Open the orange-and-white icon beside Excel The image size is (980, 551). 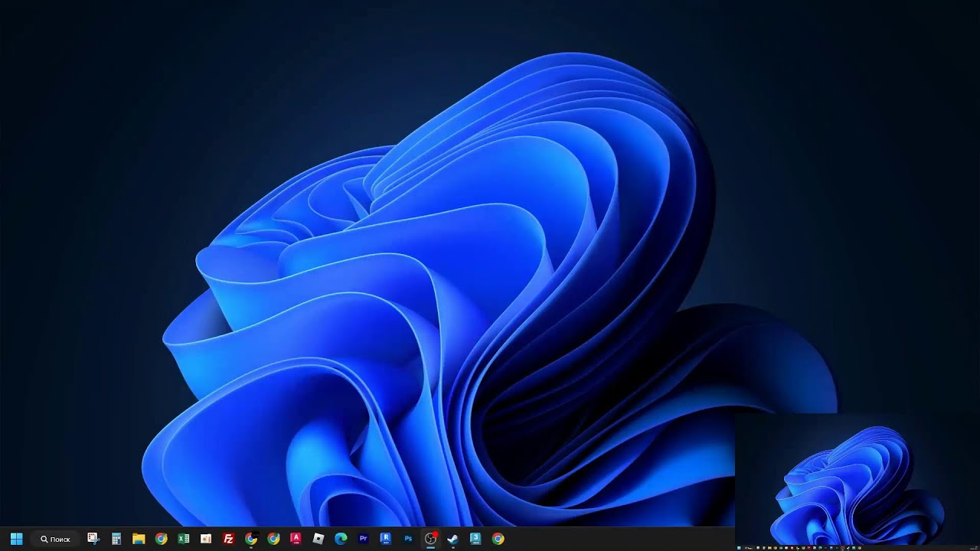tap(206, 539)
